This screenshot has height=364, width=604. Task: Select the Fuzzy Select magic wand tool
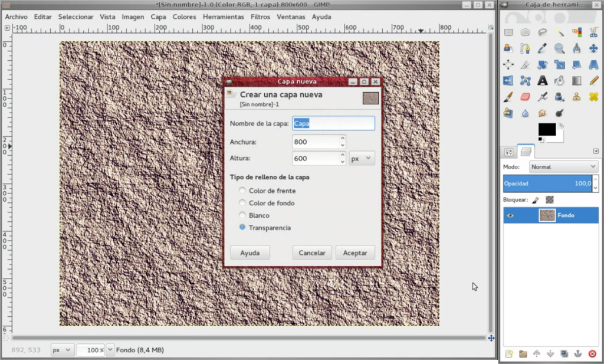click(x=559, y=32)
